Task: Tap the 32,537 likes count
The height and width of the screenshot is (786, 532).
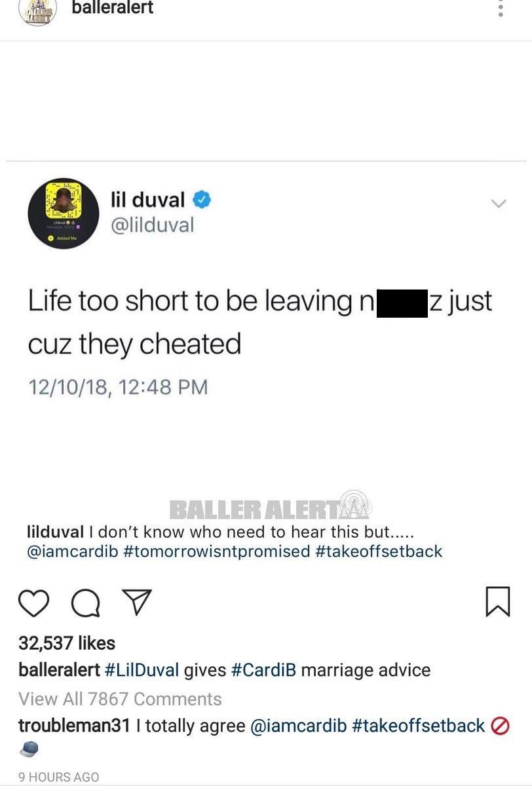Action: click(67, 643)
